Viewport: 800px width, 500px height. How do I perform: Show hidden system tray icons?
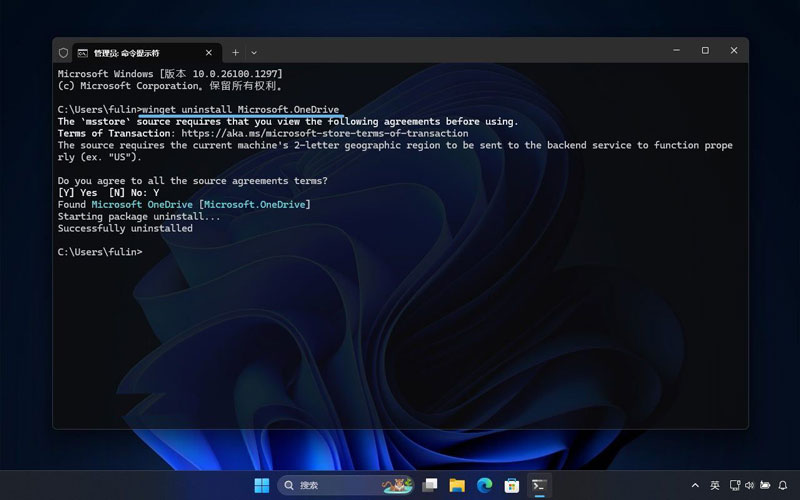tap(695, 485)
